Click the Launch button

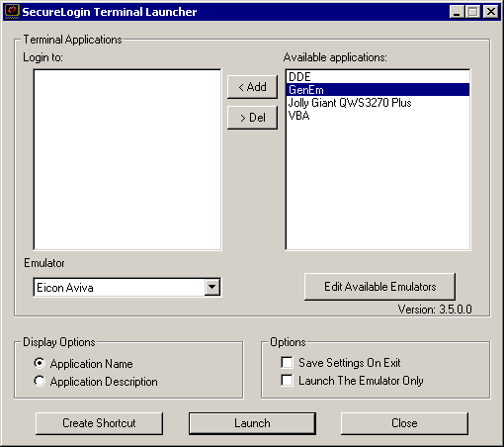(252, 423)
